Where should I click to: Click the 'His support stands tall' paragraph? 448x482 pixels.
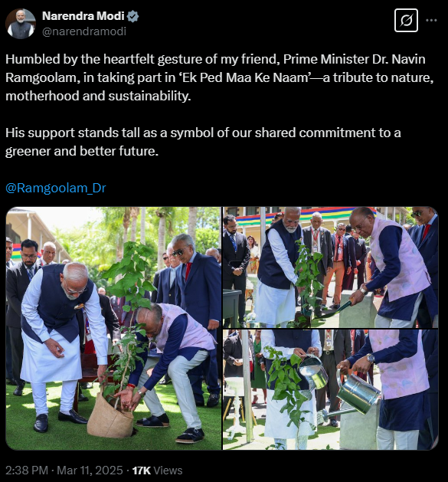(203, 142)
